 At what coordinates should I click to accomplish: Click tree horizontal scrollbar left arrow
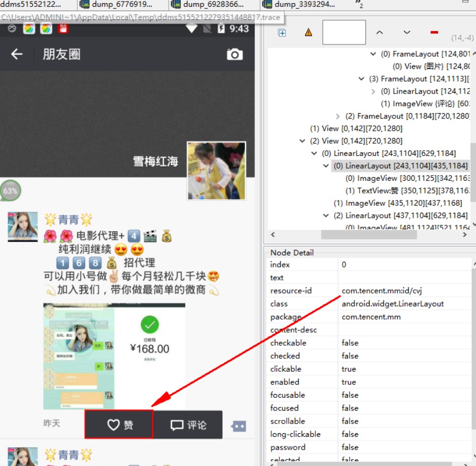[x=273, y=234]
